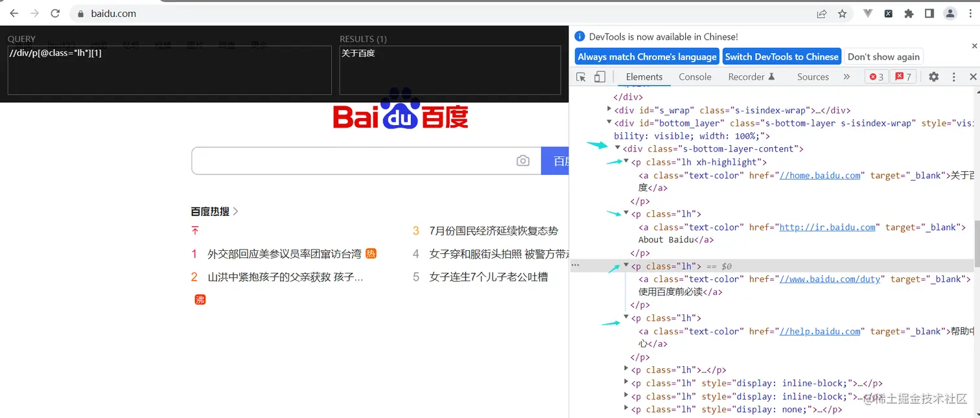Screen dimensions: 980x418
Task: Collapse the p node containing About Baidu link
Action: tap(626, 213)
